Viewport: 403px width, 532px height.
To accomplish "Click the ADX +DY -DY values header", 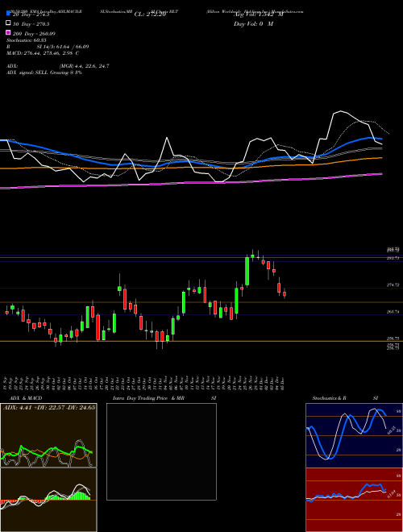I will [x=49, y=408].
